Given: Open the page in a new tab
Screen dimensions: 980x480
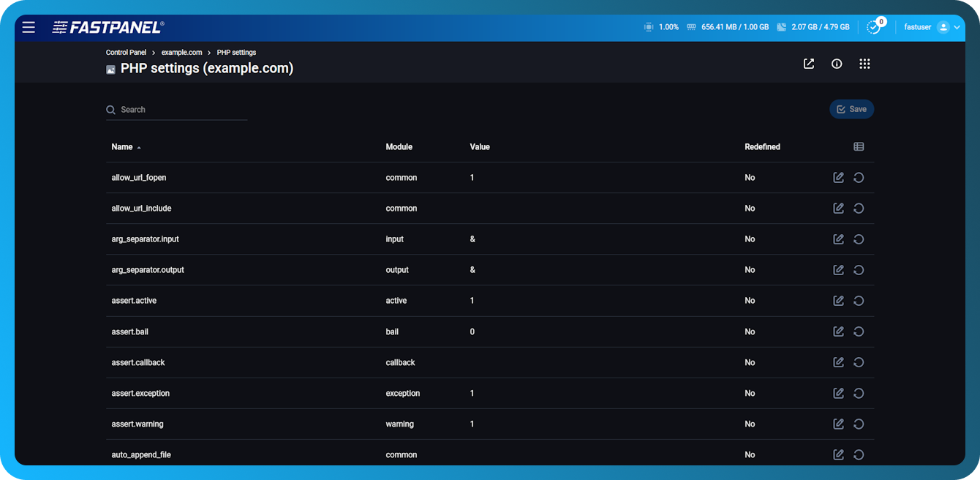Looking at the screenshot, I should point(808,64).
